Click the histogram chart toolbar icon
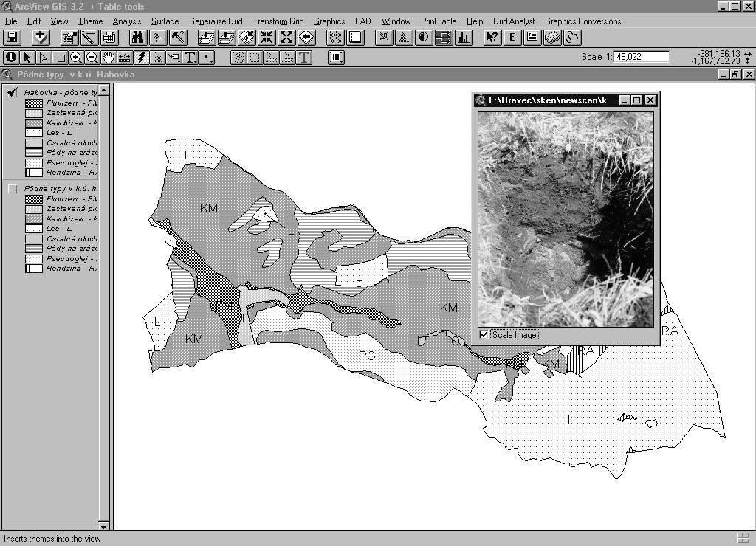 pos(404,37)
